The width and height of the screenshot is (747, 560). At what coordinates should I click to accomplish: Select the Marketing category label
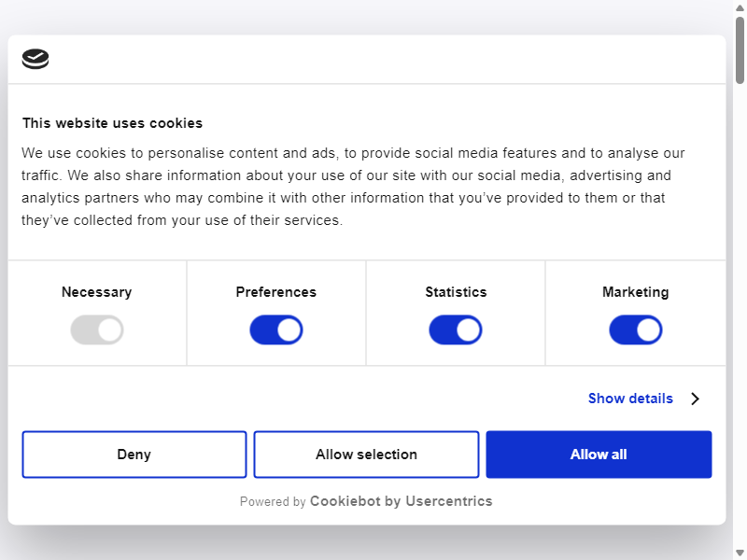(x=636, y=292)
